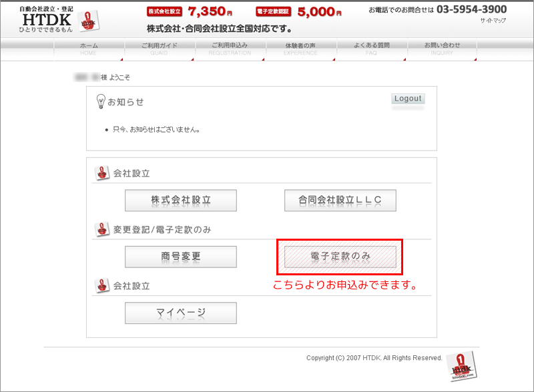This screenshot has height=392, width=534.
Task: Select the 合同会社設立LLC button
Action: 340,200
